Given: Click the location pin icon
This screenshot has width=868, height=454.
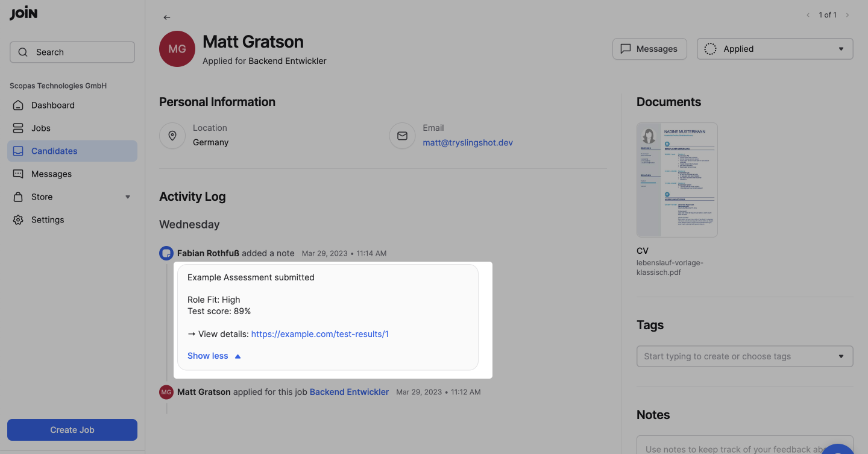Looking at the screenshot, I should click(172, 136).
